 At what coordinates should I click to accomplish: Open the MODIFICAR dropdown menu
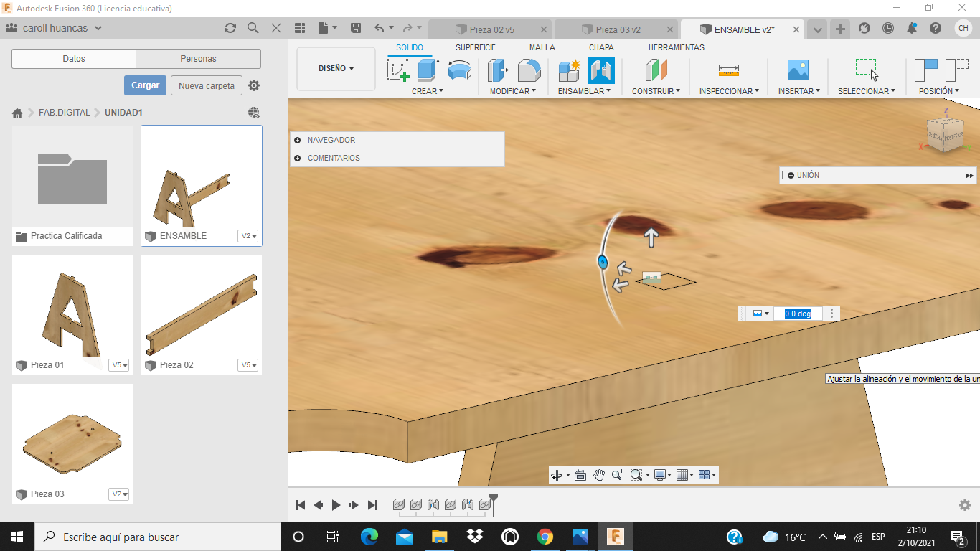tap(513, 91)
